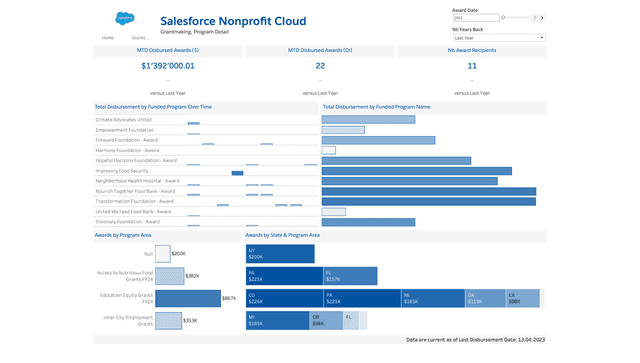Select Harmony Foundation - Award row label
The width and height of the screenshot is (640, 363).
(127, 150)
